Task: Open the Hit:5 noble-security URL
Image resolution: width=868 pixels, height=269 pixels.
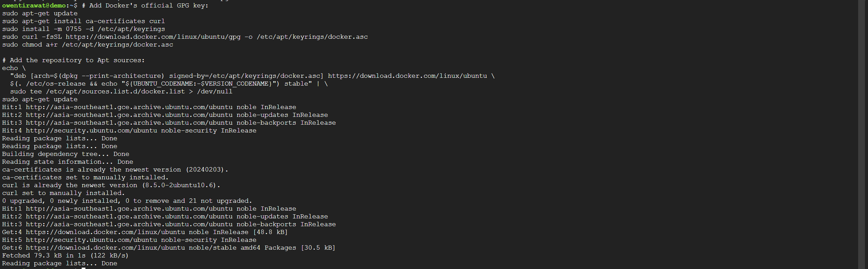Action: 91,240
